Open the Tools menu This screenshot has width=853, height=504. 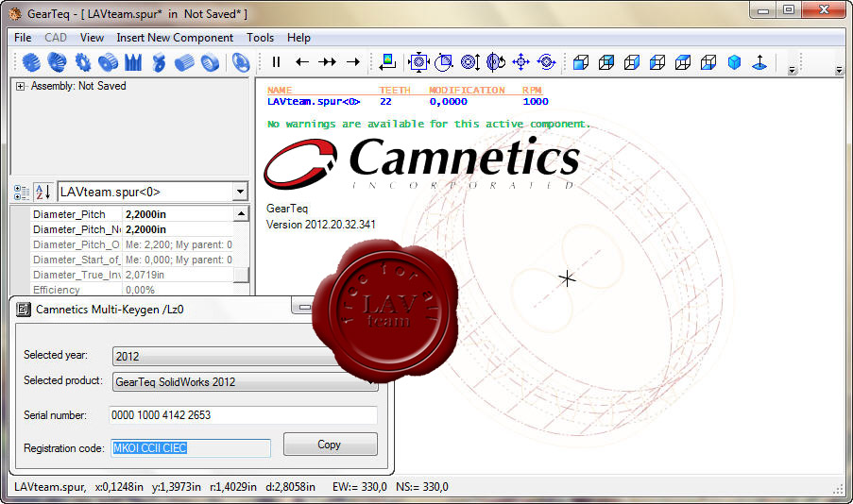pos(260,38)
